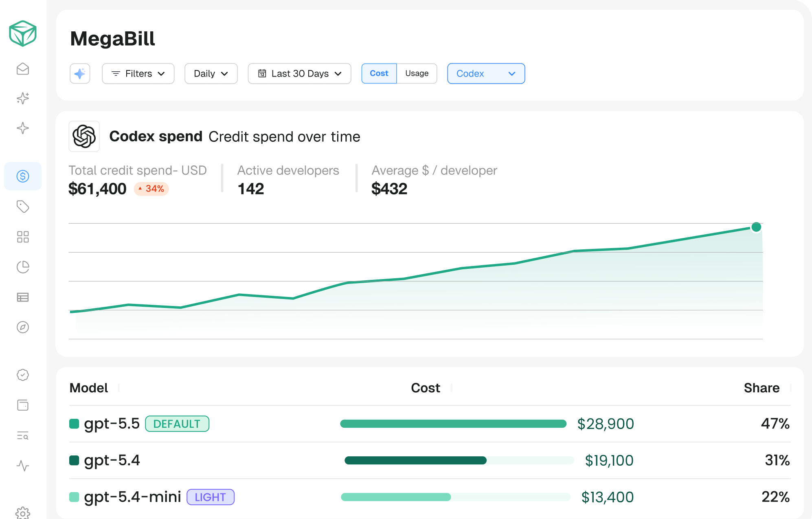Open the price tag icon in sidebar

pos(23,207)
